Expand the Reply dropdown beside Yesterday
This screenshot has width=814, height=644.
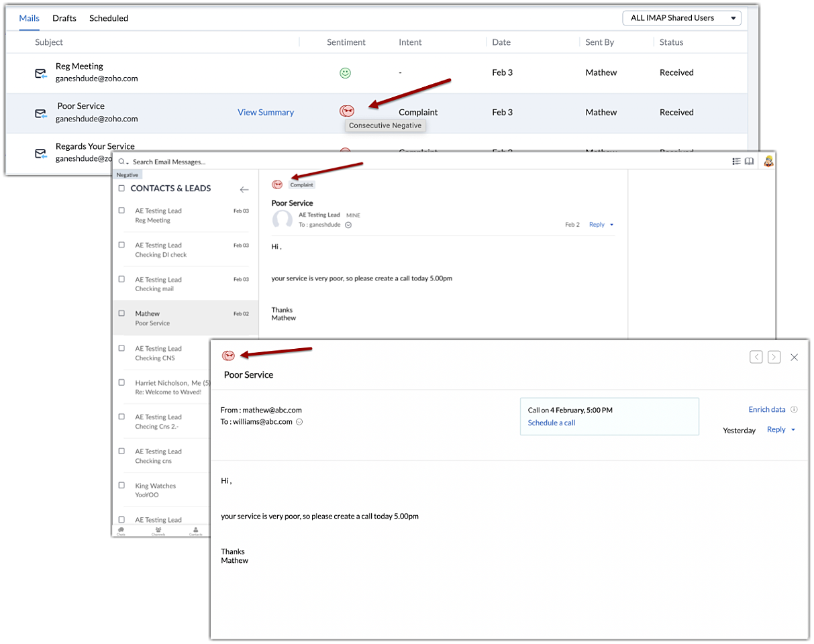(793, 430)
